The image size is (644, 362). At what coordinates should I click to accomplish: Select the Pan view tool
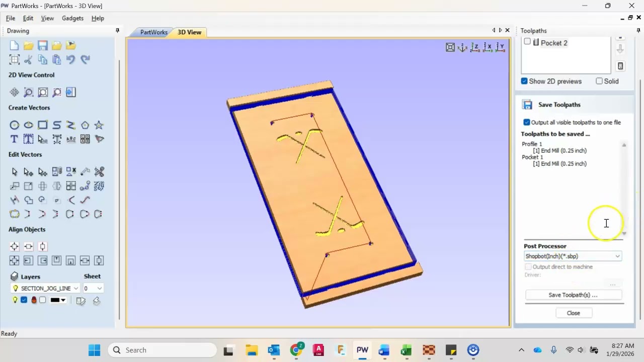[14, 92]
